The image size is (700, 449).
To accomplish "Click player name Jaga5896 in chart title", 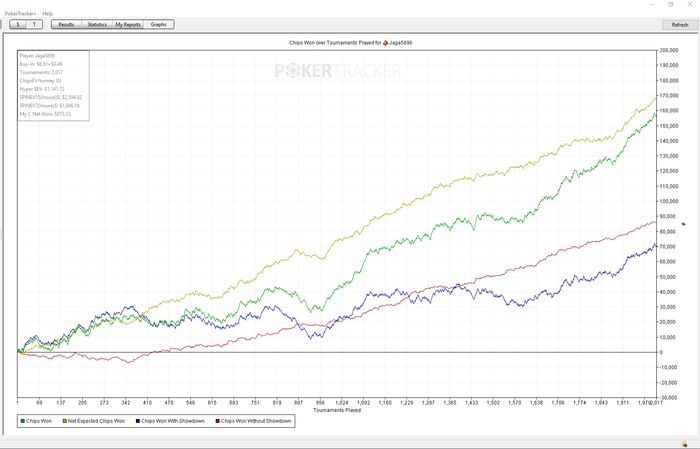I will click(401, 43).
